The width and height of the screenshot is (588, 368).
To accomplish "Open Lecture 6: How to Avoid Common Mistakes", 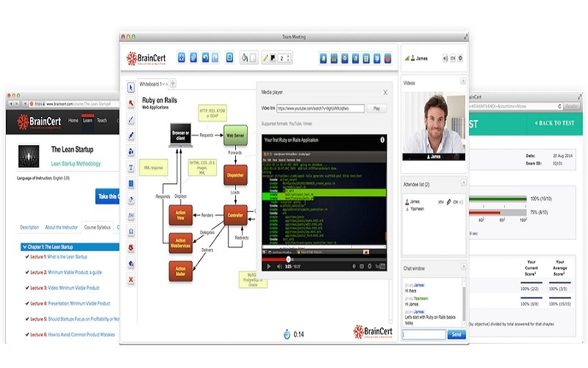I will pyautogui.click(x=72, y=335).
